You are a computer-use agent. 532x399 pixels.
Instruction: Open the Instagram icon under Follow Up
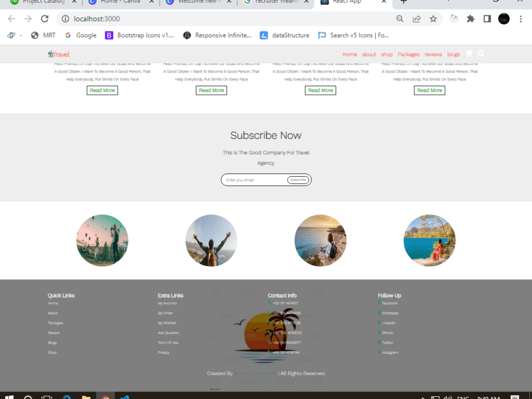(389, 352)
